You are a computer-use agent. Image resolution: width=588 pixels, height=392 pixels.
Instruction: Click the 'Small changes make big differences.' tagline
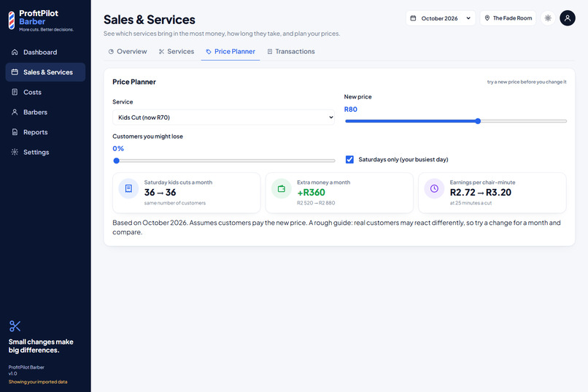click(41, 346)
